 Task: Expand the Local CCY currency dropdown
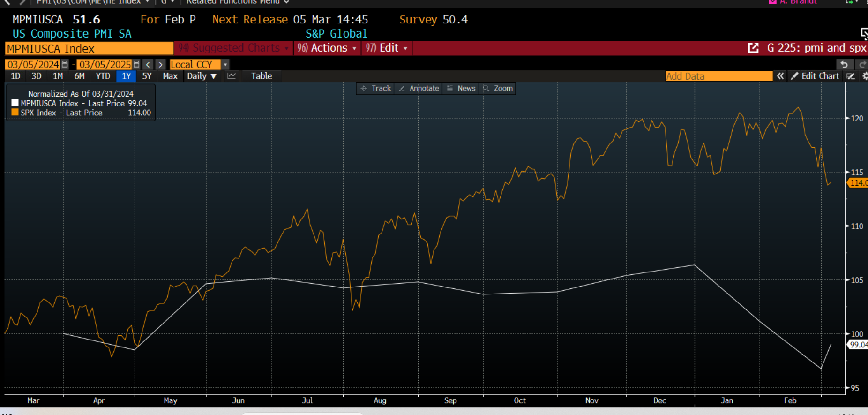(x=225, y=65)
